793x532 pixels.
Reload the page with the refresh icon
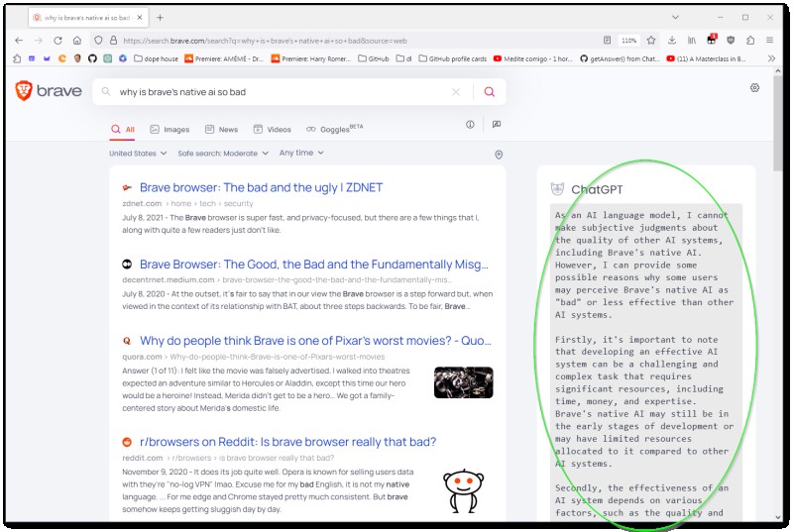pyautogui.click(x=57, y=41)
